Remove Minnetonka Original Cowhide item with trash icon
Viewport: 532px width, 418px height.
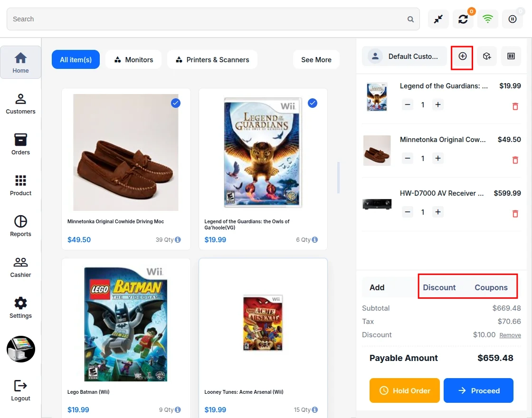(515, 160)
